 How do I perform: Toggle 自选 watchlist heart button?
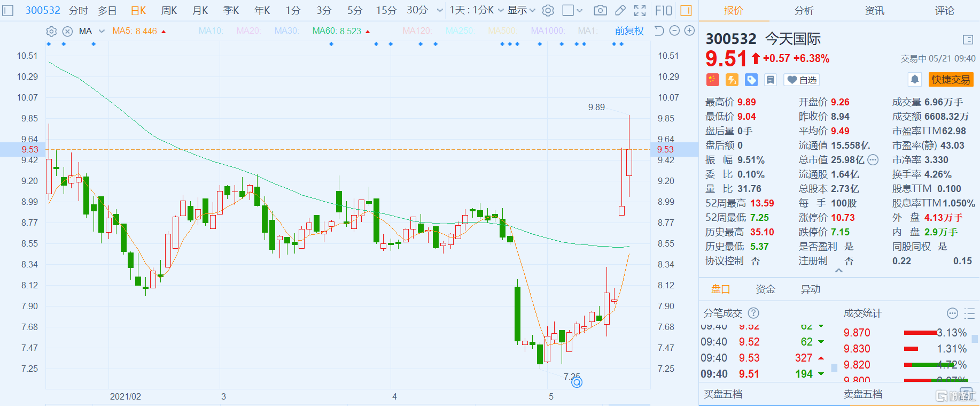[x=801, y=80]
